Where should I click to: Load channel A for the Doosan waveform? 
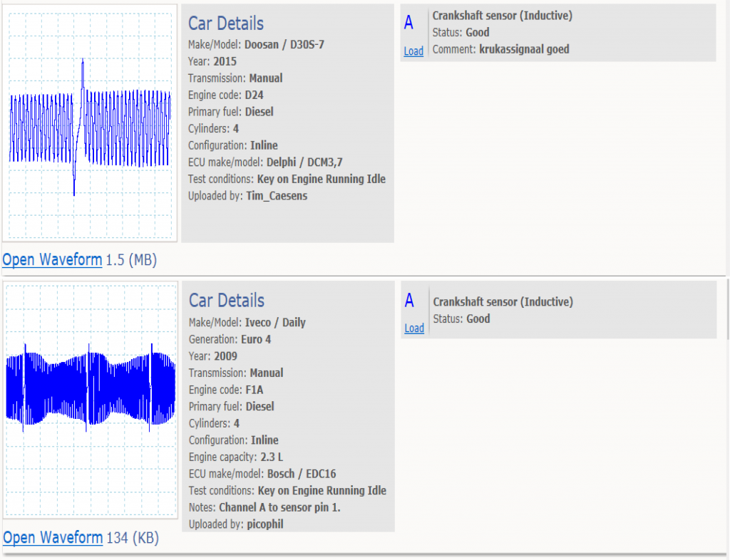pos(413,51)
